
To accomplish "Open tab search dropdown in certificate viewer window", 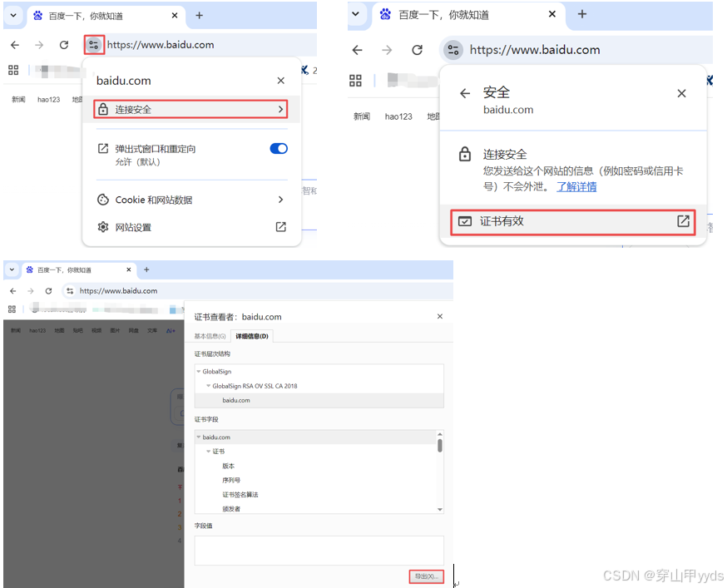I will (x=12, y=269).
